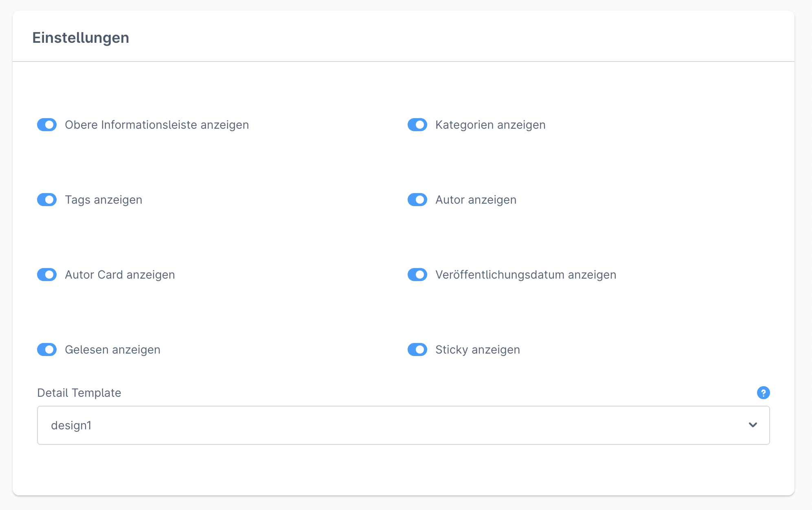Turn off the Tags anzeigen toggle
This screenshot has width=812, height=510.
coord(47,200)
